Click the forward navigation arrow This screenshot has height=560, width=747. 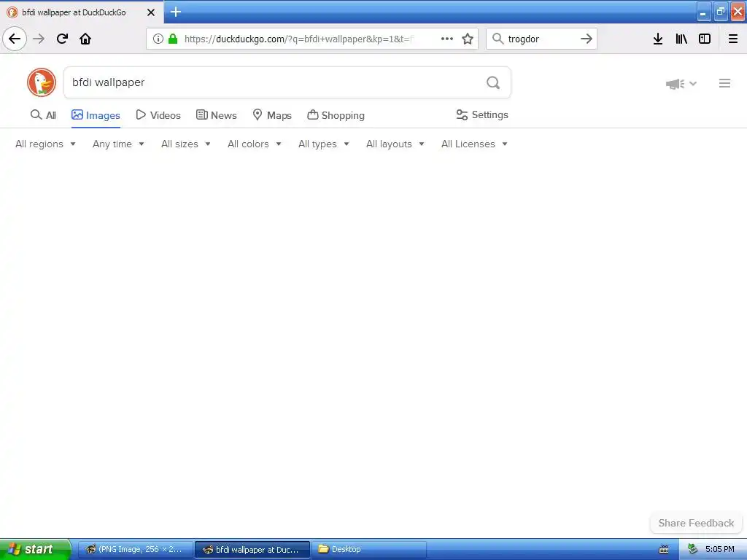tap(39, 39)
